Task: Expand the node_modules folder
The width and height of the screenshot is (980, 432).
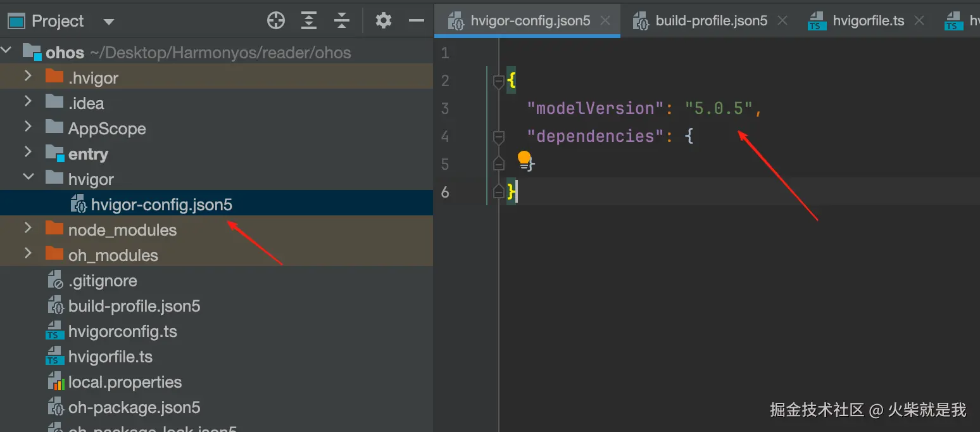Action: [28, 228]
